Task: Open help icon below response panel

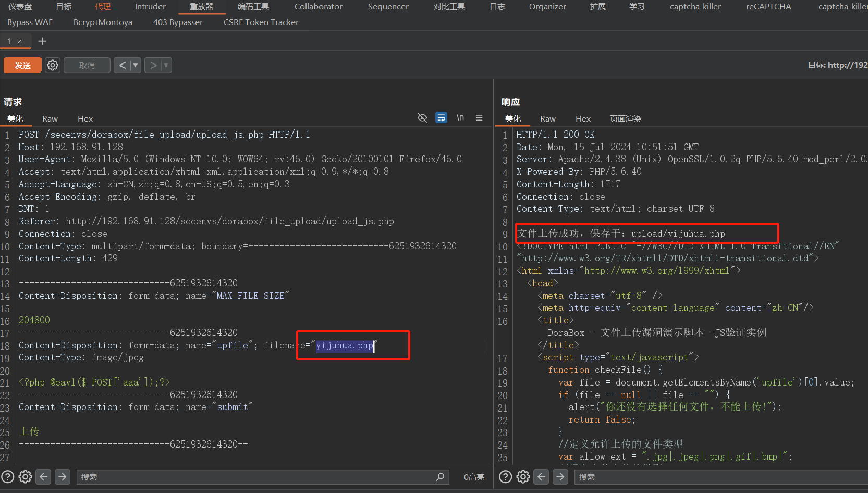Action: click(506, 477)
